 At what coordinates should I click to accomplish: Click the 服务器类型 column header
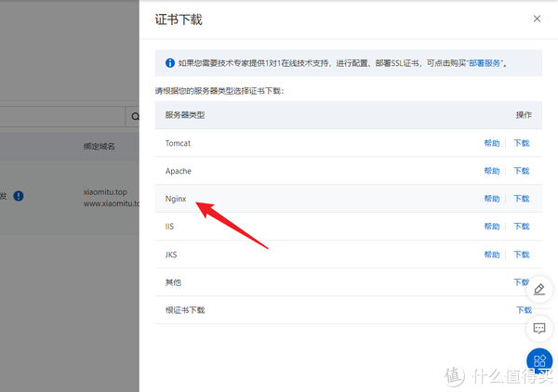(185, 115)
